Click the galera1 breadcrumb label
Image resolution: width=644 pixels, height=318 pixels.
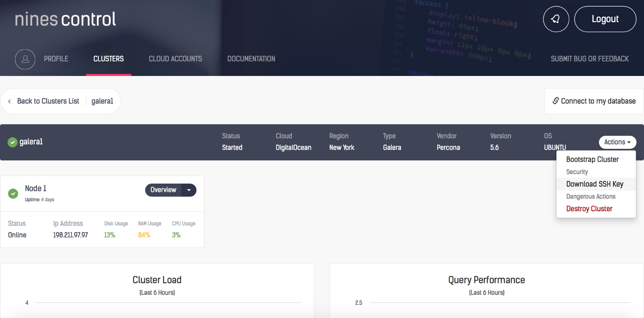point(102,101)
